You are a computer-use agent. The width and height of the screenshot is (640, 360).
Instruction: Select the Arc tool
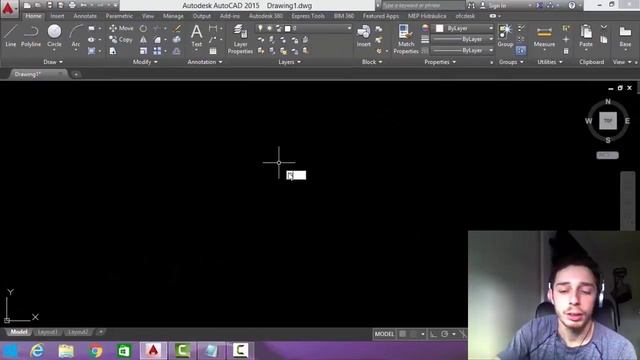tap(76, 36)
